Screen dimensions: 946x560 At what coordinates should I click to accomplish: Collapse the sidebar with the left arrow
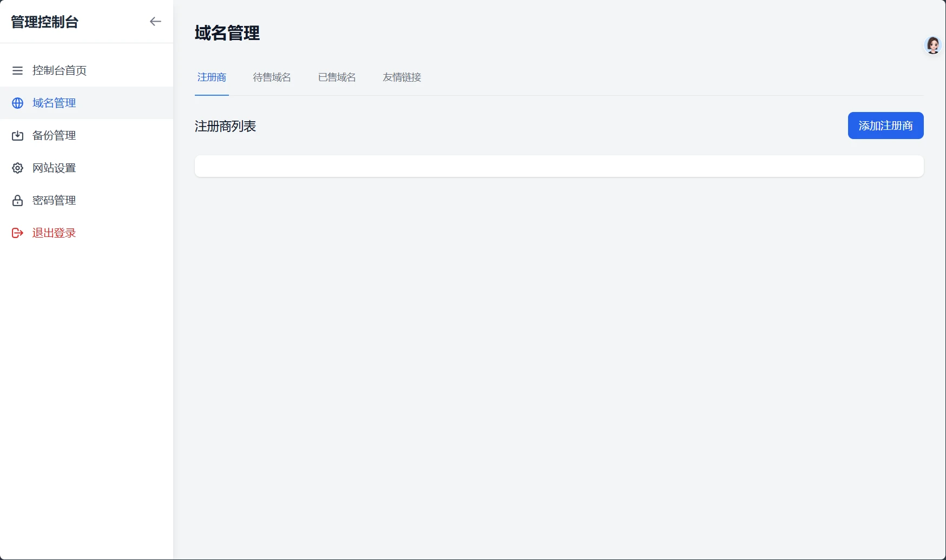coord(155,22)
